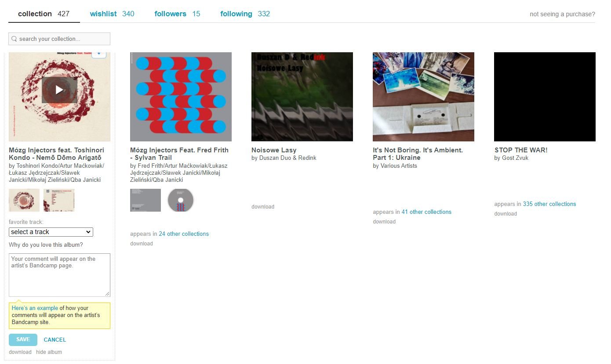The width and height of the screenshot is (611, 364).
Task: Open the Noisowe Lasy album cover
Action: tap(302, 97)
